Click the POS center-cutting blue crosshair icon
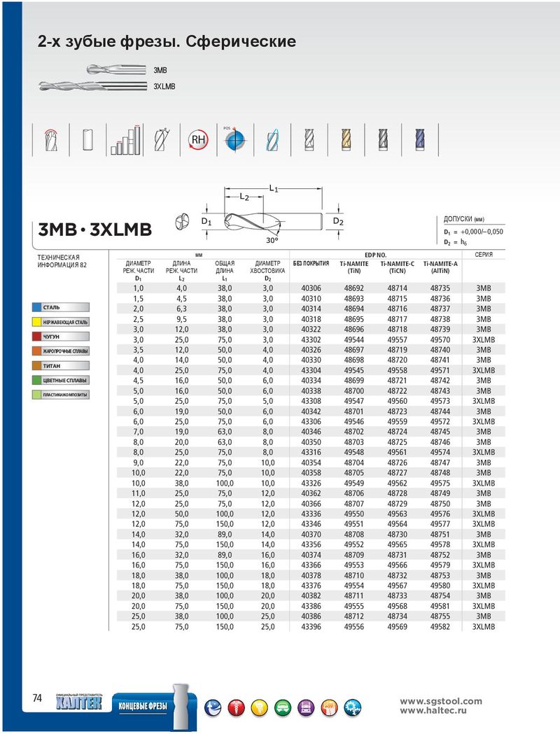 click(x=234, y=139)
